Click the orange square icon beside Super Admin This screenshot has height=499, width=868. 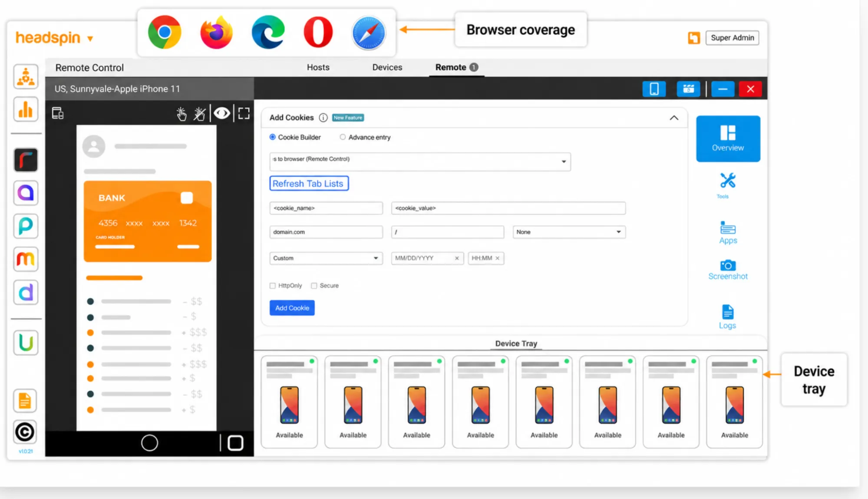coord(694,38)
